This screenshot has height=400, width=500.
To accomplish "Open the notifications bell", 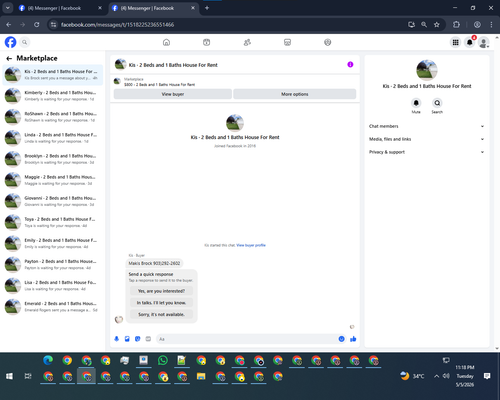I will (x=469, y=42).
